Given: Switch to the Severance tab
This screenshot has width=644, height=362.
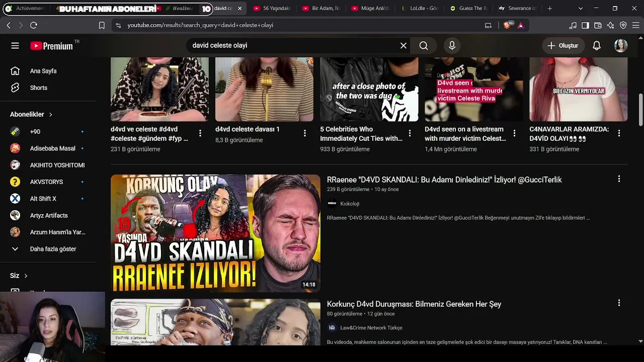Looking at the screenshot, I should coord(518,9).
